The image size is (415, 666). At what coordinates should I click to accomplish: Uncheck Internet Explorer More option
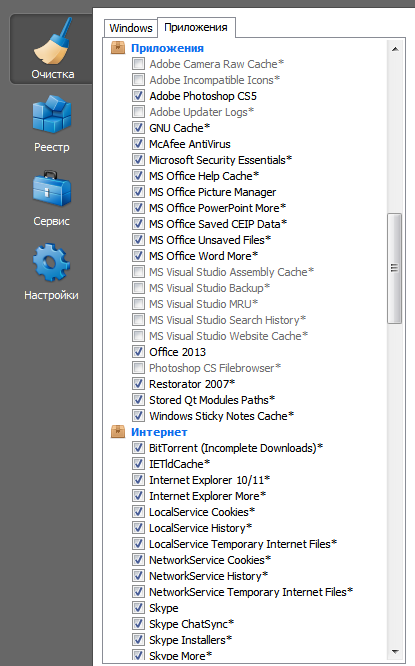click(x=138, y=496)
